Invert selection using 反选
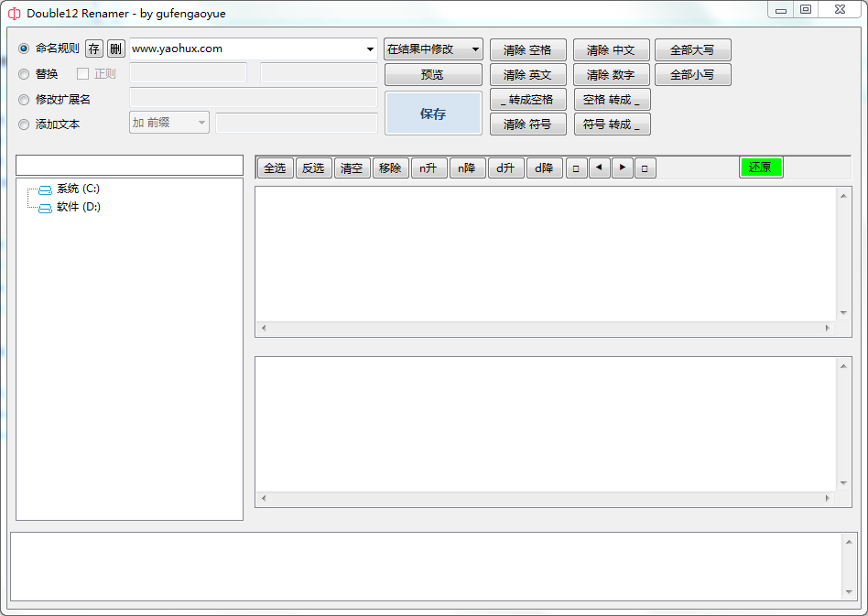Viewport: 868px width, 616px height. [x=313, y=168]
